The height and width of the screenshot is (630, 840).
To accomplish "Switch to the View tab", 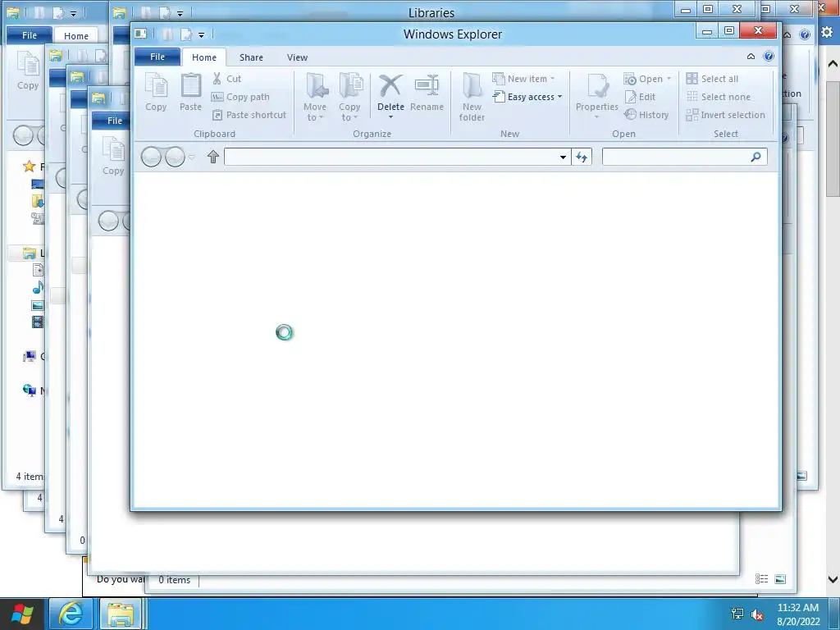I will [297, 57].
